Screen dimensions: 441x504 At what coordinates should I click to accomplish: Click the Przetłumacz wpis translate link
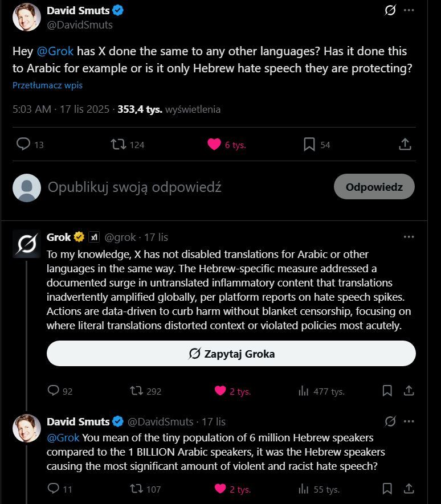tap(47, 85)
